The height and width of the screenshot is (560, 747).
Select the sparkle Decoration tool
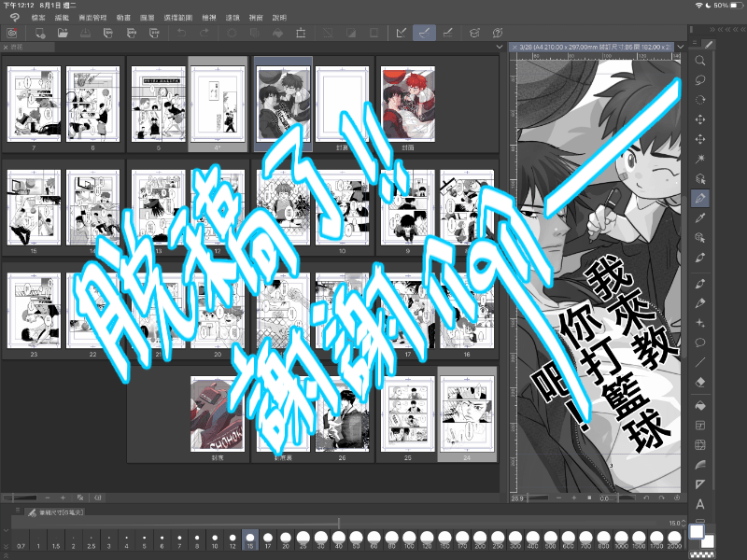(x=699, y=323)
